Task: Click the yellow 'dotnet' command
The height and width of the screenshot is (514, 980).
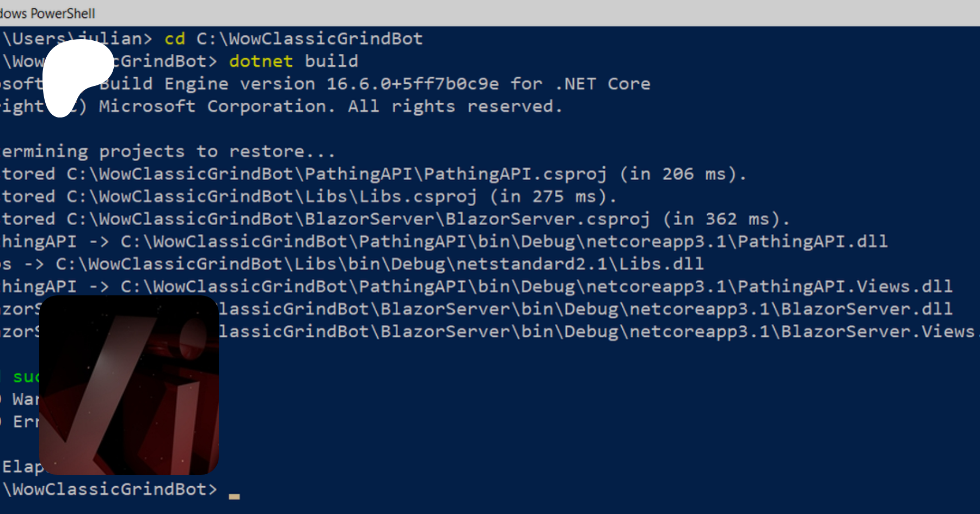Action: 261,61
